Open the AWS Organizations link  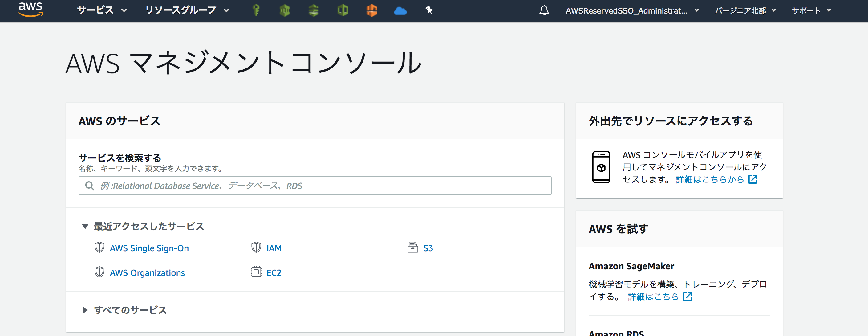coord(147,272)
